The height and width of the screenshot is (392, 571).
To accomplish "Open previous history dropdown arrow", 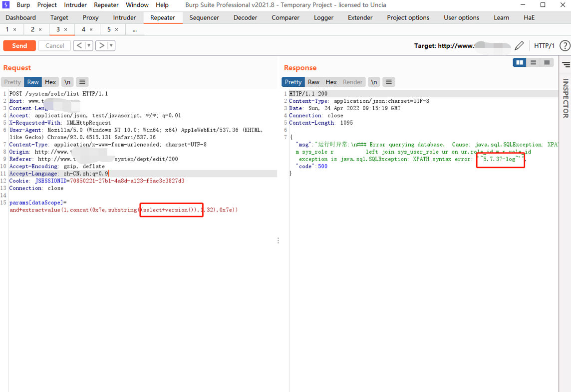I will (88, 45).
